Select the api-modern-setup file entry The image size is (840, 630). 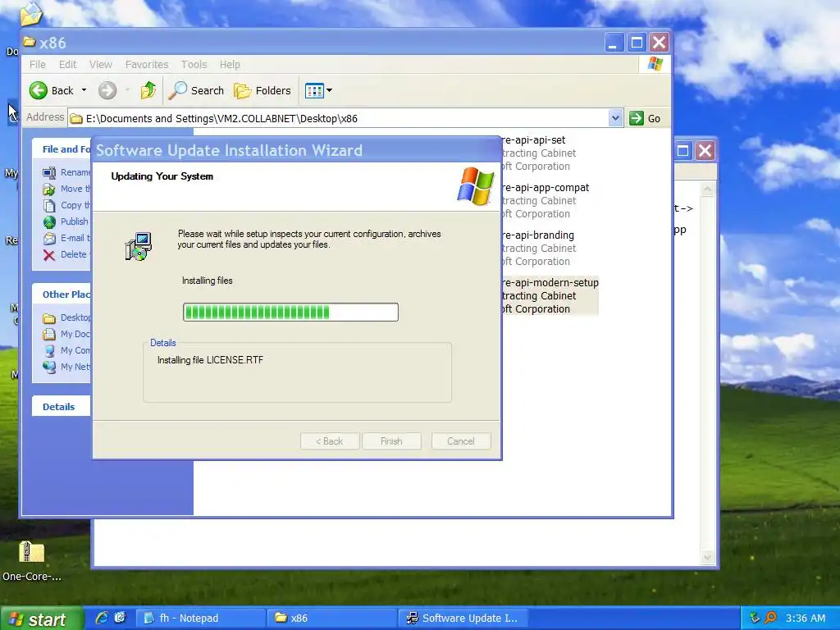tap(550, 295)
